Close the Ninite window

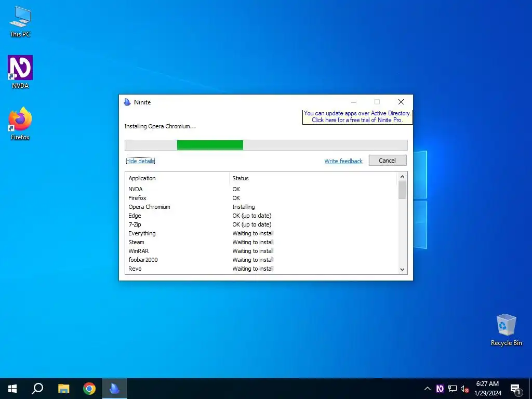click(x=401, y=102)
